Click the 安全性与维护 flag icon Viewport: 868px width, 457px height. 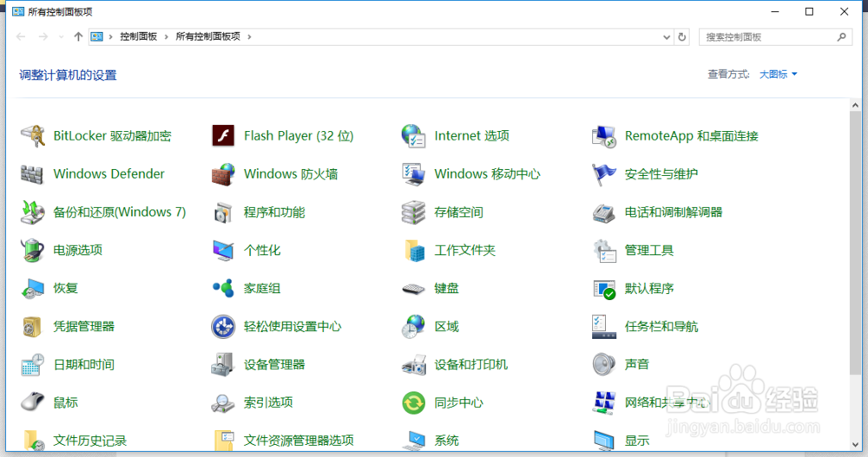(604, 173)
